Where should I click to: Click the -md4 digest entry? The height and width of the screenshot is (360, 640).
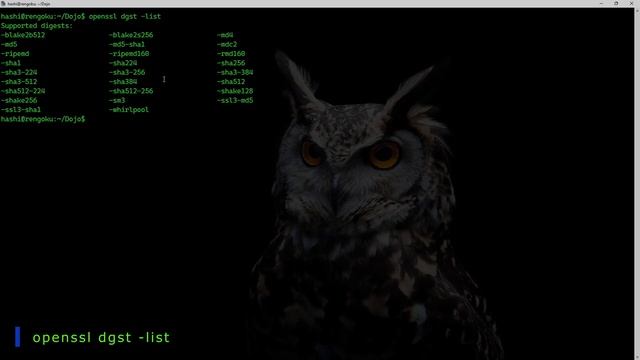click(225, 35)
